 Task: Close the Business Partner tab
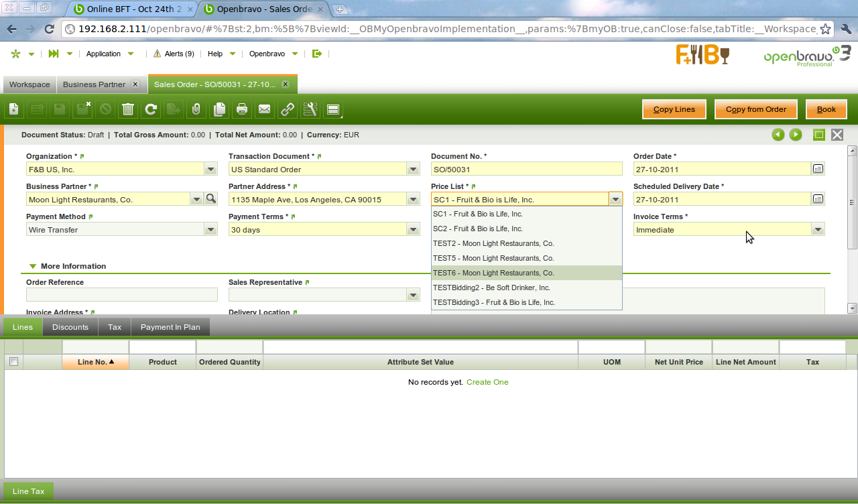(135, 84)
